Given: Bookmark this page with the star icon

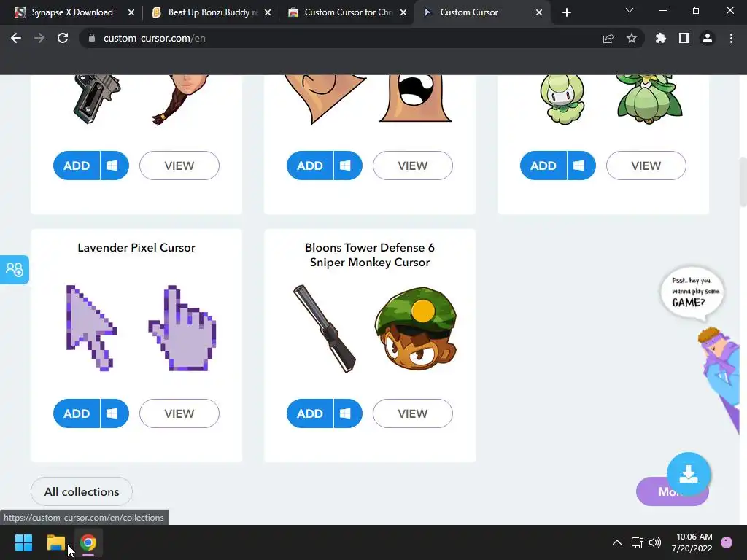Looking at the screenshot, I should click(632, 38).
